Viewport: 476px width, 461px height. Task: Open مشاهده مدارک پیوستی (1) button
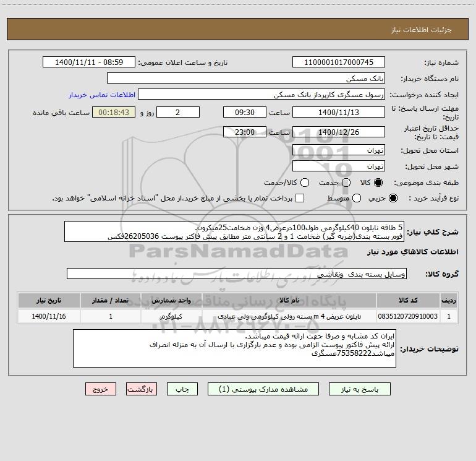(x=263, y=389)
